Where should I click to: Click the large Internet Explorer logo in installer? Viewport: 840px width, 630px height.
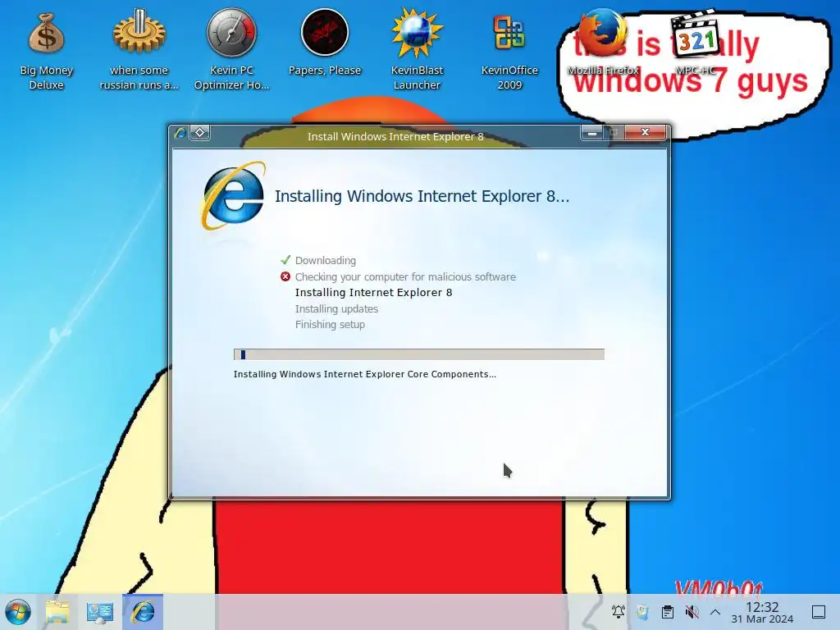click(x=234, y=195)
